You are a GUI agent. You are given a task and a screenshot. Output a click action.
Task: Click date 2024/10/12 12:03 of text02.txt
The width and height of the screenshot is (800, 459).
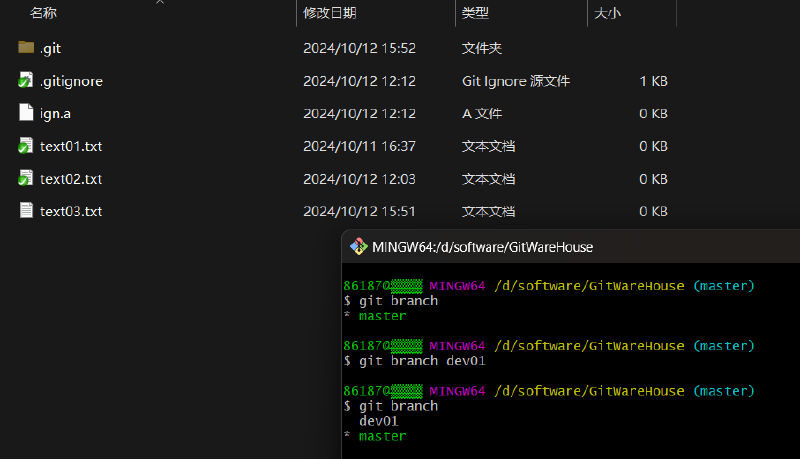[360, 179]
